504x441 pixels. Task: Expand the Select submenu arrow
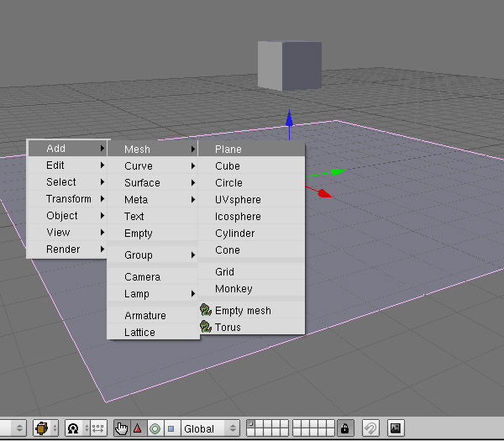(102, 182)
